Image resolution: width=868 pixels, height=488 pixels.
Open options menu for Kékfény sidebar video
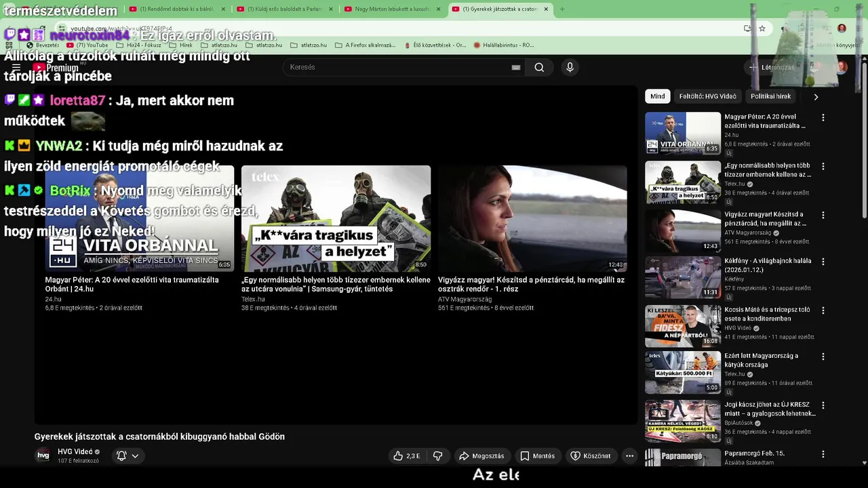pos(823,261)
